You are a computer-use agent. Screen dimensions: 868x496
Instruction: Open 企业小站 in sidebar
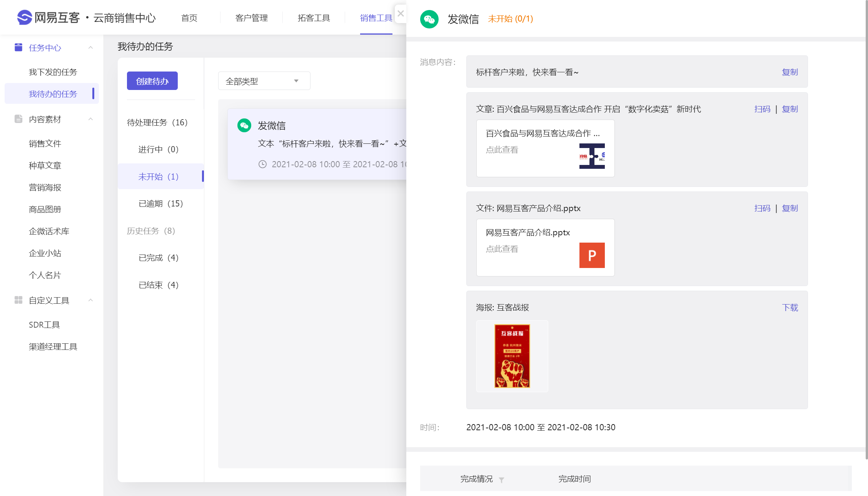click(45, 253)
